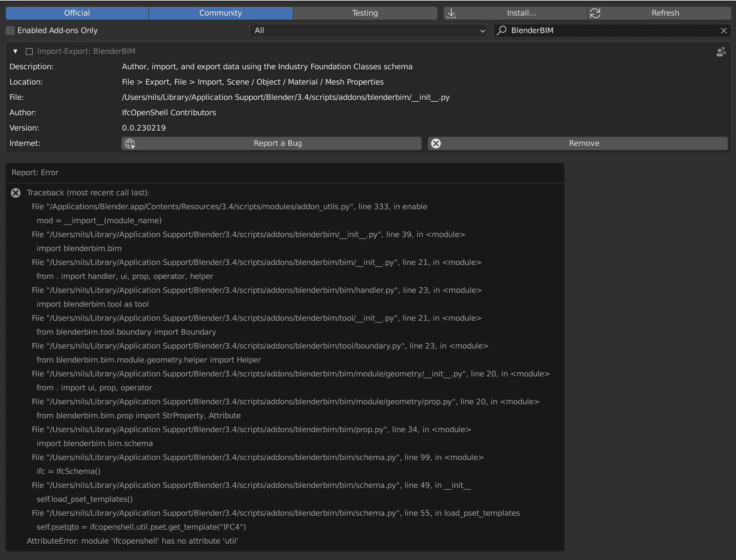
Task: Click the error icon next to the Traceback
Action: coord(15,193)
